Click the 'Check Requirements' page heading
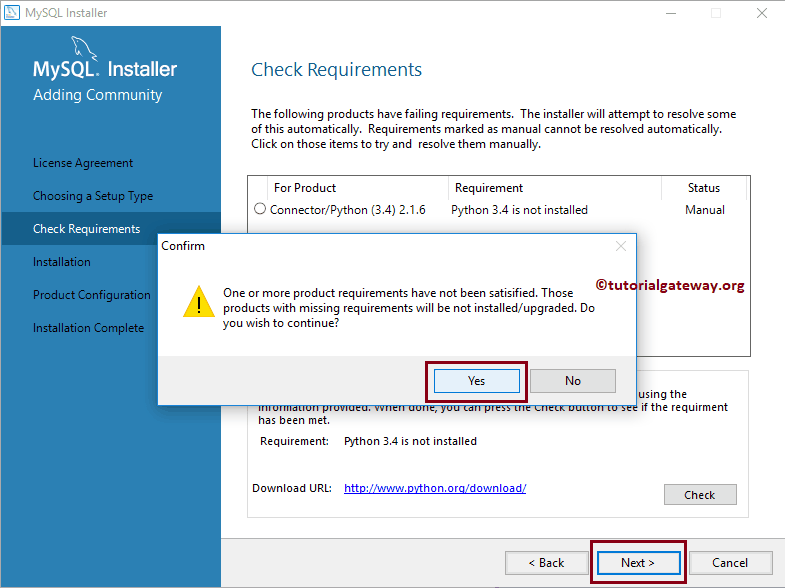 click(x=336, y=70)
